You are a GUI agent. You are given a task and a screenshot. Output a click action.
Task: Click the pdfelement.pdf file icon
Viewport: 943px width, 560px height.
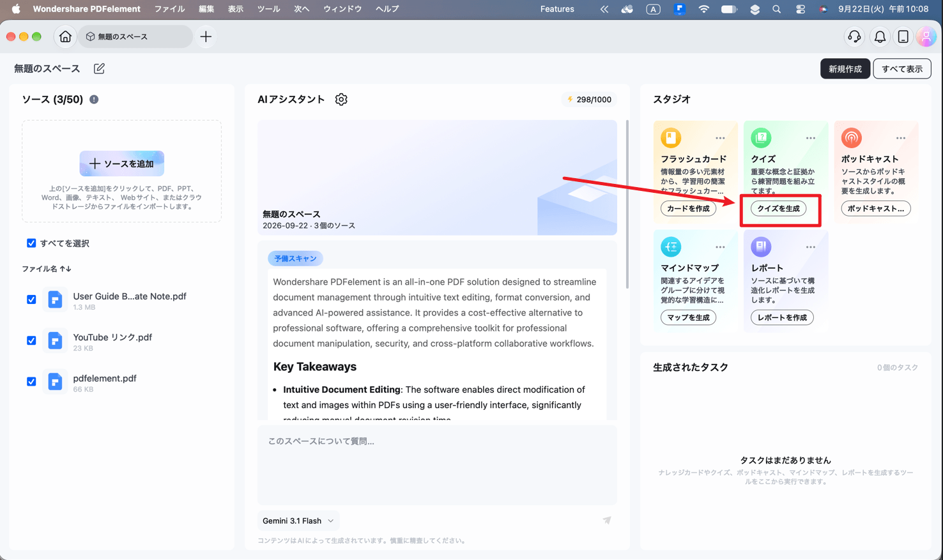tap(55, 381)
